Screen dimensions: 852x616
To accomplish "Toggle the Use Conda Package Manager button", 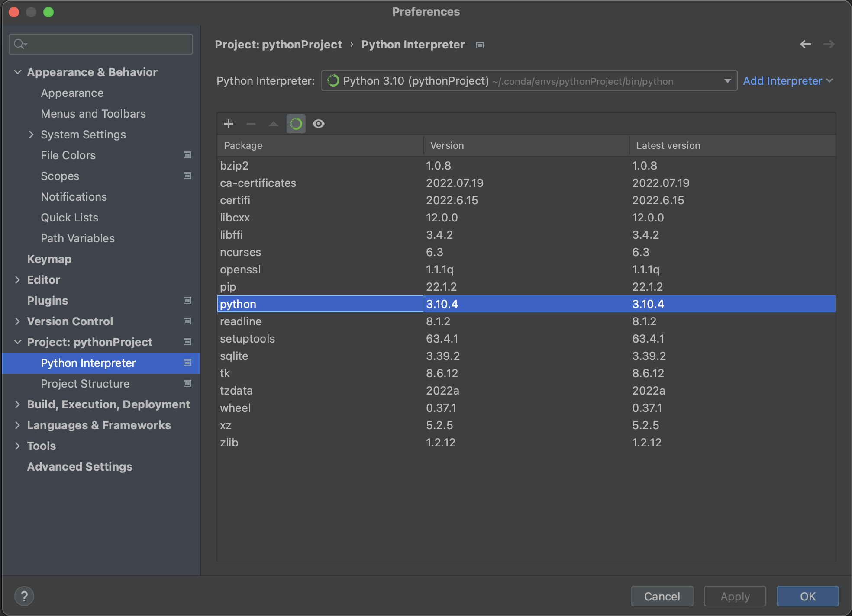I will (296, 124).
